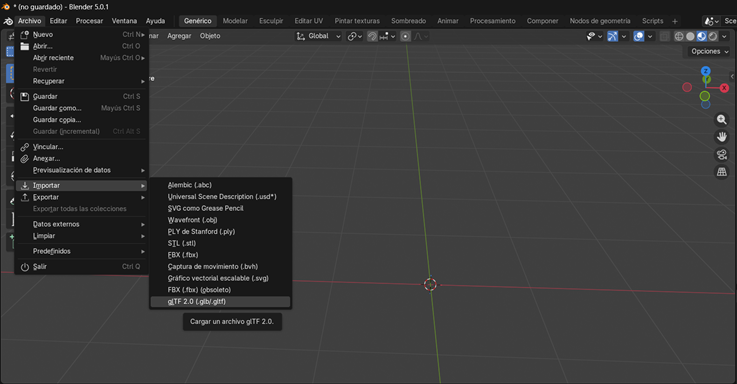Image resolution: width=737 pixels, height=384 pixels.
Task: Open the Ventana menu
Action: [x=124, y=21]
